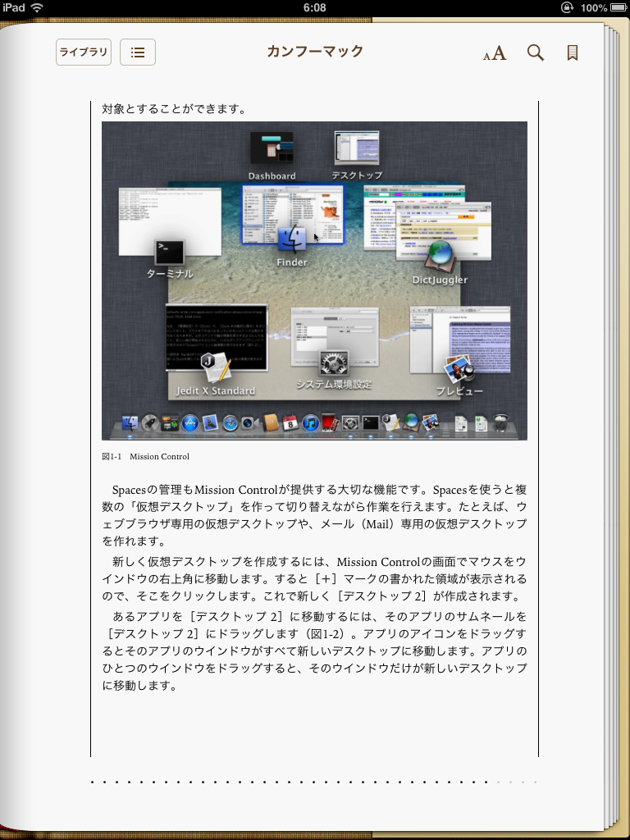Viewport: 630px width, 840px height.
Task: Click Terminal in the figure's Dock
Action: (x=371, y=423)
